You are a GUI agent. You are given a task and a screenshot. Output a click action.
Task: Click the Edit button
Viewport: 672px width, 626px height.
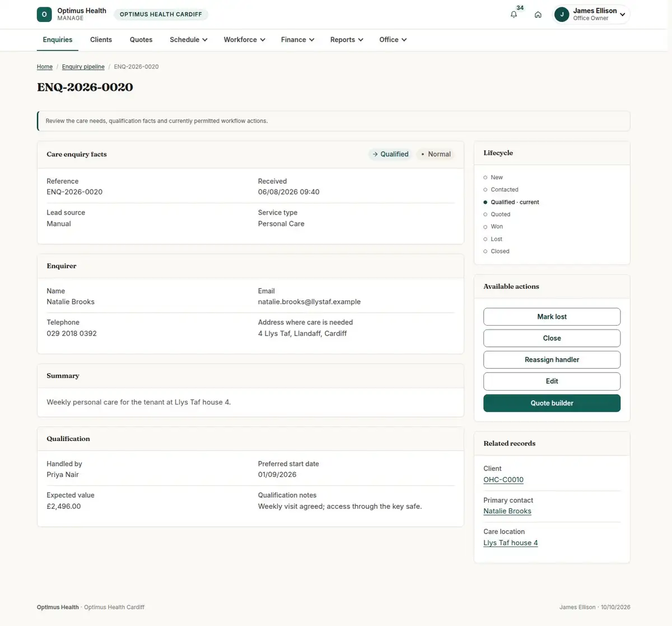[552, 381]
